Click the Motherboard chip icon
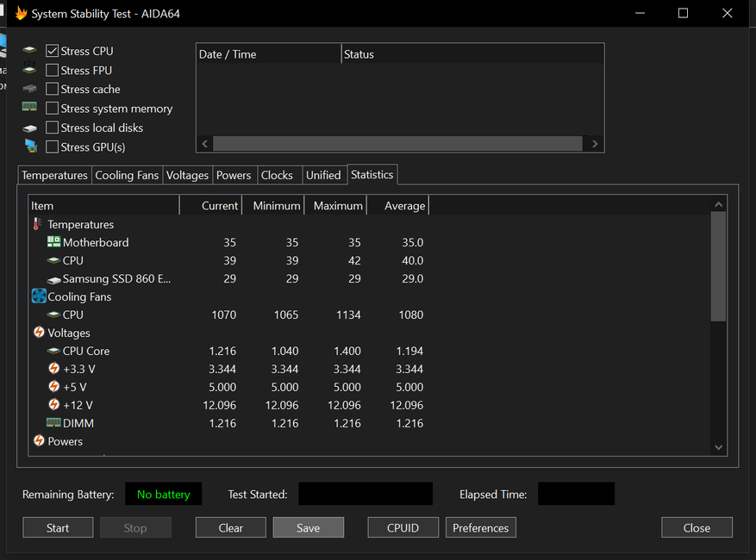 click(x=53, y=242)
